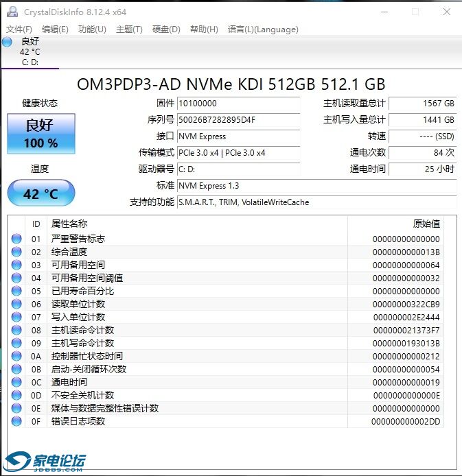Click the 温度 label above temperature
The height and width of the screenshot is (476, 462).
pyautogui.click(x=40, y=169)
